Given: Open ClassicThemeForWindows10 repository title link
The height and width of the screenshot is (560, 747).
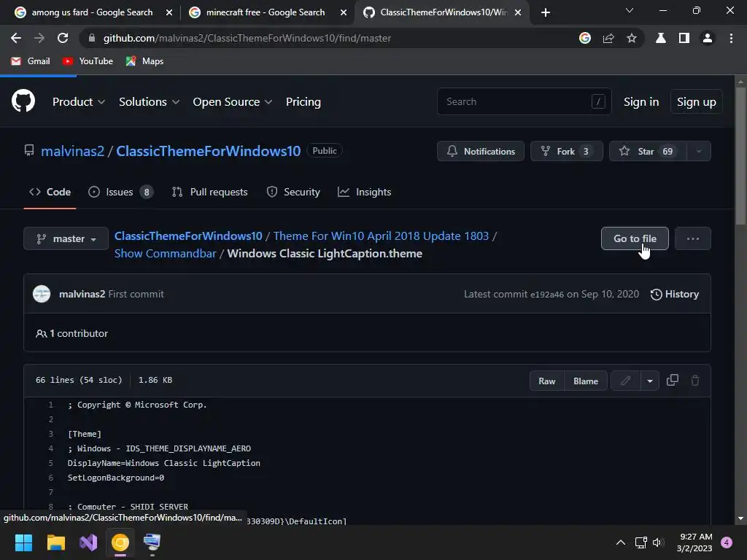Looking at the screenshot, I should (x=208, y=151).
